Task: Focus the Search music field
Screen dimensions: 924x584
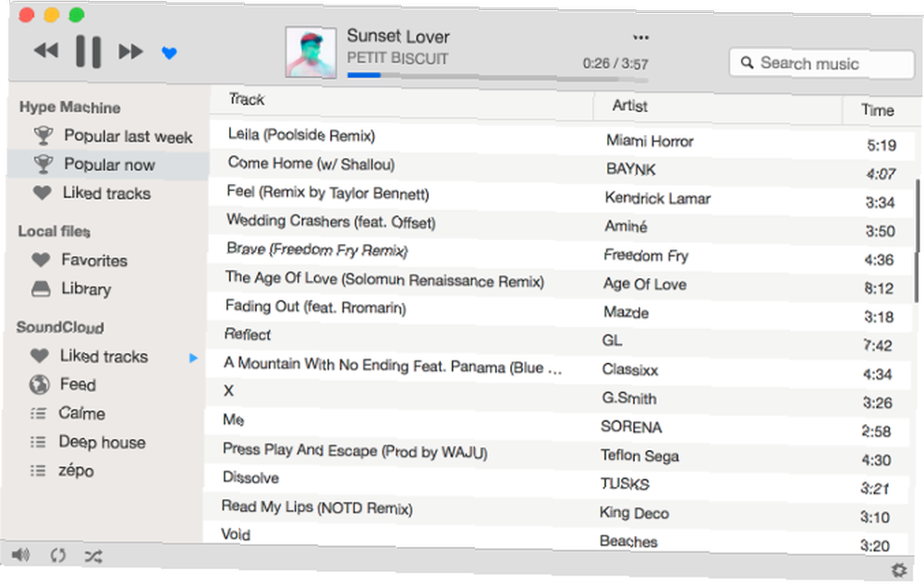Action: 821,63
